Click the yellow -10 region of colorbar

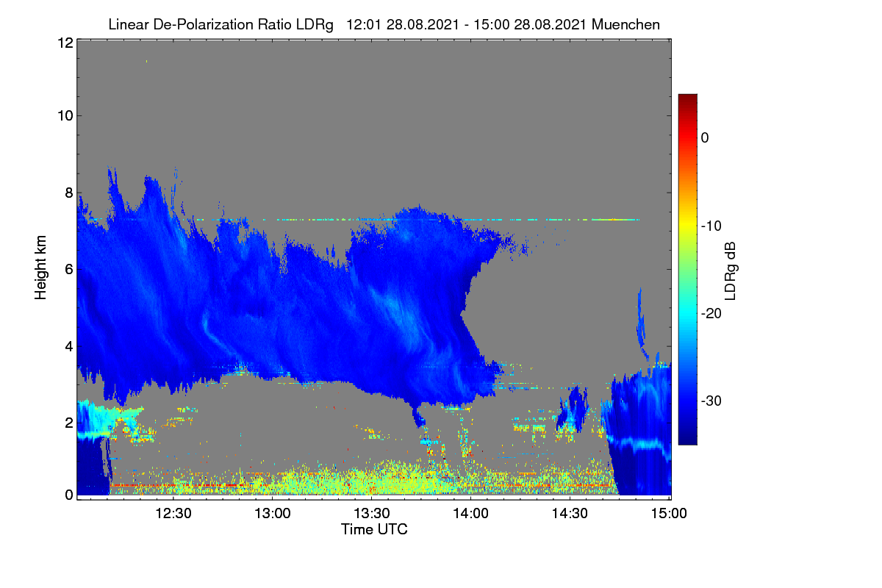point(687,225)
